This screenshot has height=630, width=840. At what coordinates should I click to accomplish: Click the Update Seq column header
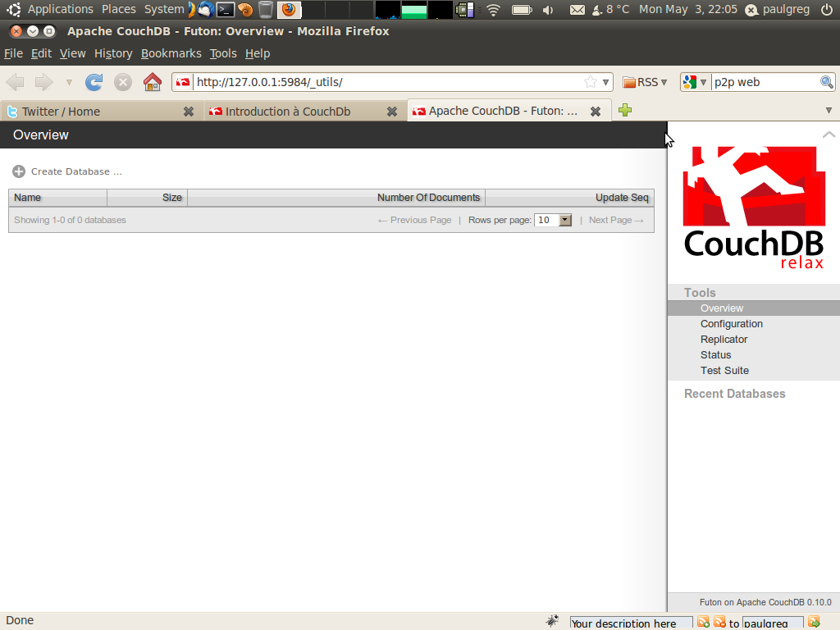click(x=569, y=198)
